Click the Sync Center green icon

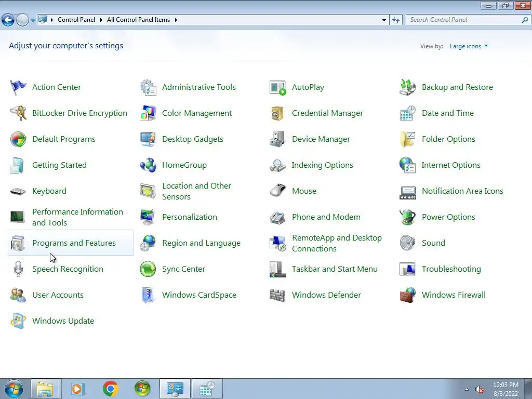148,269
